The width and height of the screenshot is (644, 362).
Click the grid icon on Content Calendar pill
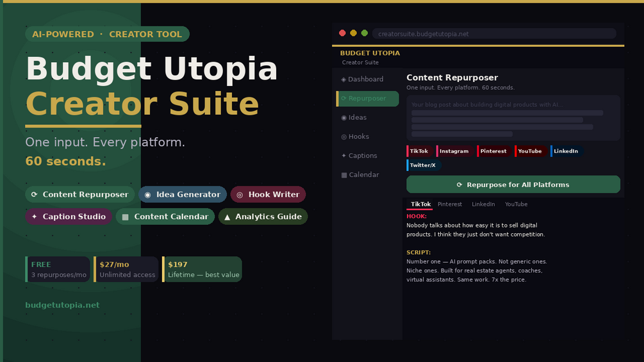tap(125, 217)
